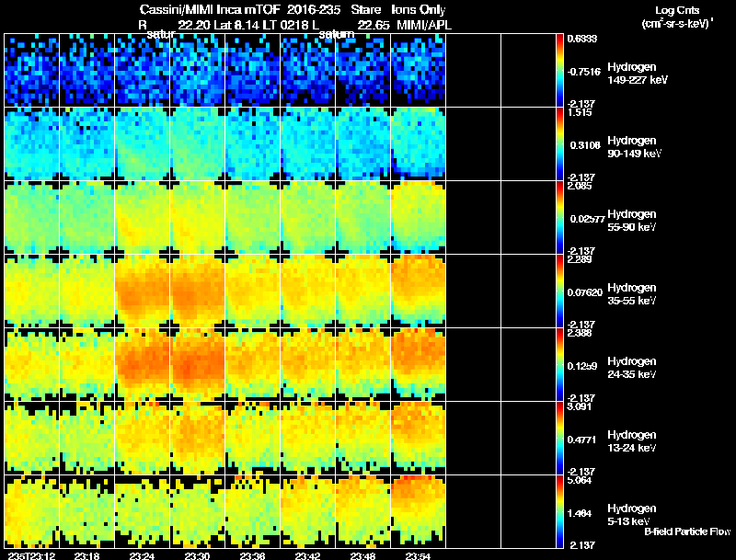Click the '23:48' time label

click(362, 556)
